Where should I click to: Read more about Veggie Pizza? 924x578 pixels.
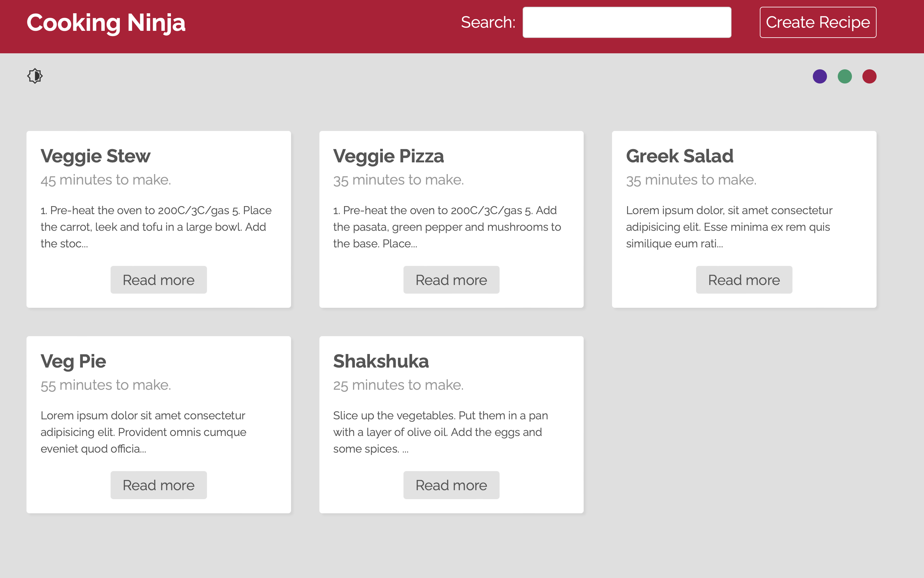(451, 279)
